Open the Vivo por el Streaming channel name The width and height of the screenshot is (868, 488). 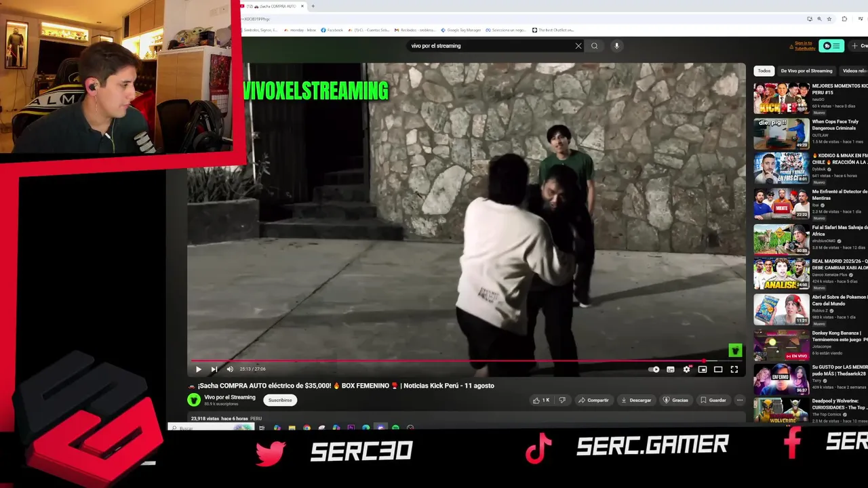(230, 397)
